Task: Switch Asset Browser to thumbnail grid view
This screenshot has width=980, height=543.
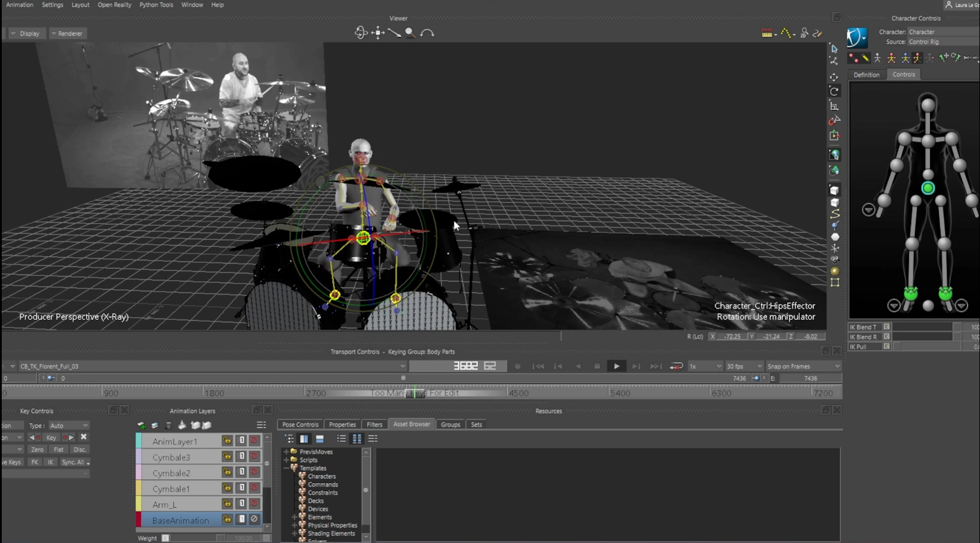Action: [357, 439]
